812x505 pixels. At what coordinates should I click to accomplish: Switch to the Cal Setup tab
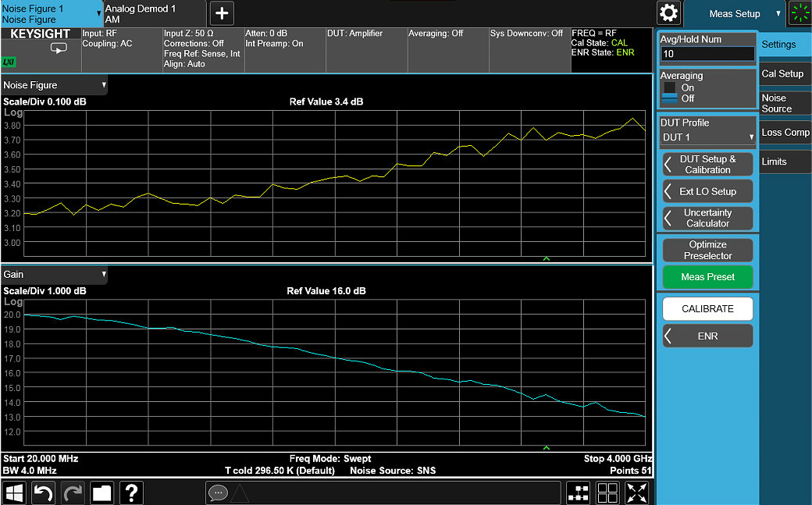(782, 74)
